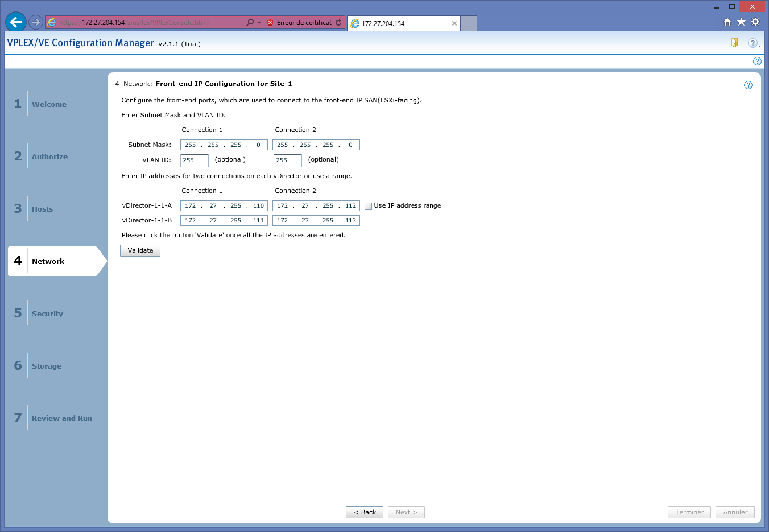Expand the address bar search dropdown arrow
Viewport: 769px width, 532px height.
tap(259, 23)
